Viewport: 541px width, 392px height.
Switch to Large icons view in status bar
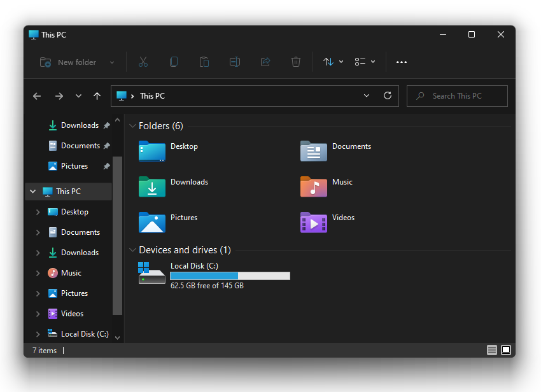coord(506,350)
